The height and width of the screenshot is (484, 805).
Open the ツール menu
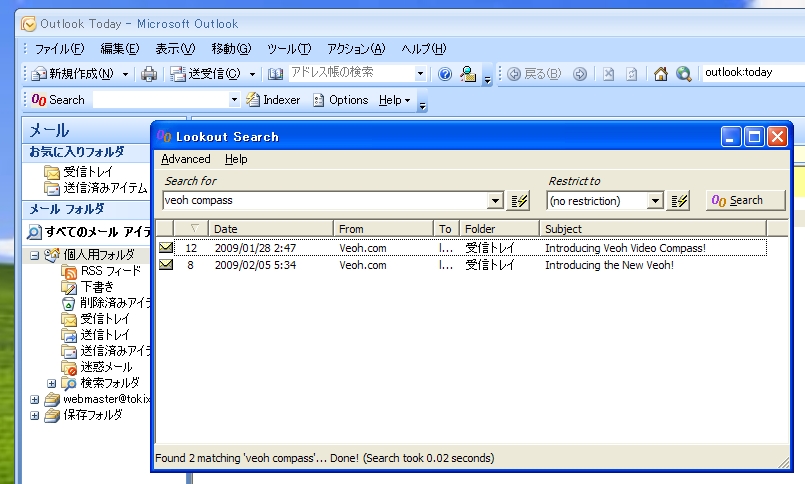pos(289,49)
